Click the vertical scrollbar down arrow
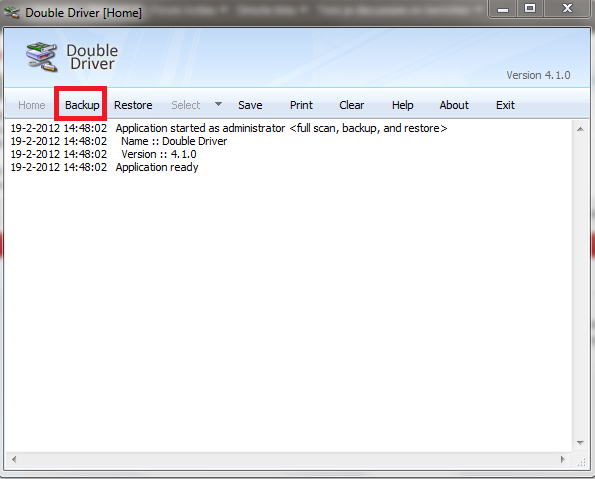The image size is (595, 479). [580, 443]
